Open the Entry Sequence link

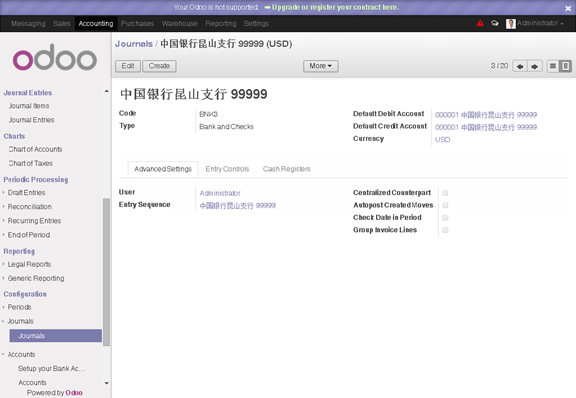tap(237, 205)
